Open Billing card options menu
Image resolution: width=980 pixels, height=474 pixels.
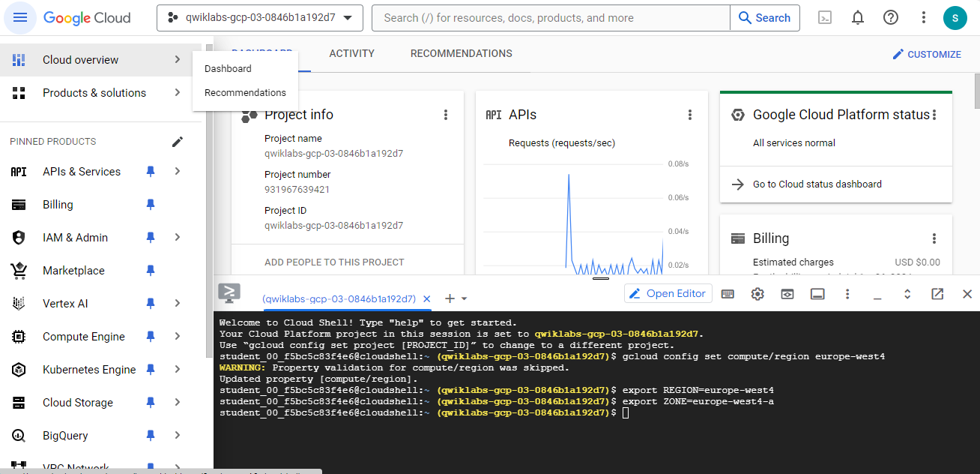point(934,238)
